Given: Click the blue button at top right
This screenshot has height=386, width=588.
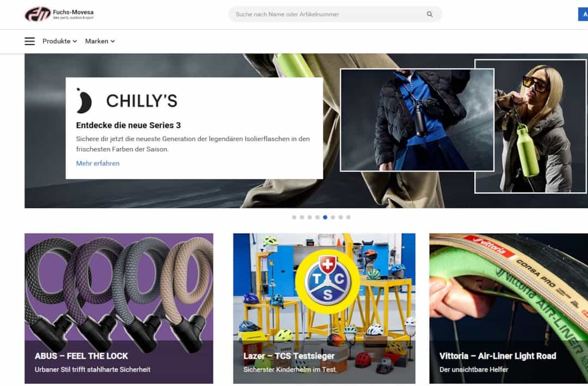Looking at the screenshot, I should pos(583,14).
